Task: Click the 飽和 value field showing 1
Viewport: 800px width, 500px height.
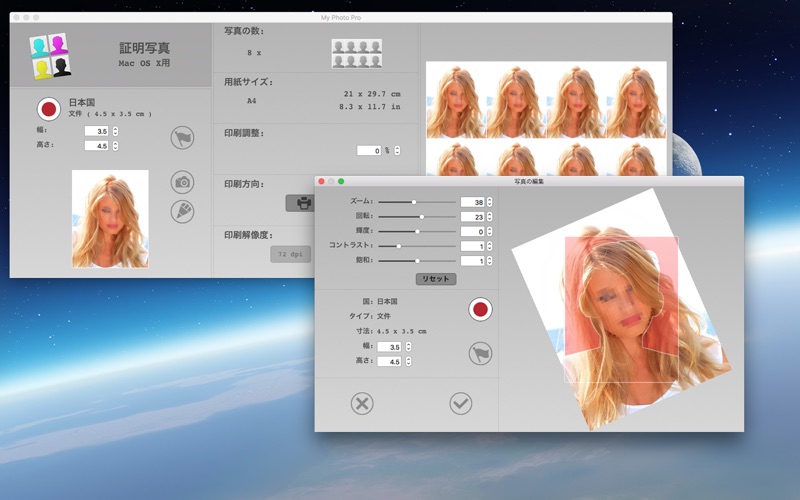Action: [x=472, y=261]
